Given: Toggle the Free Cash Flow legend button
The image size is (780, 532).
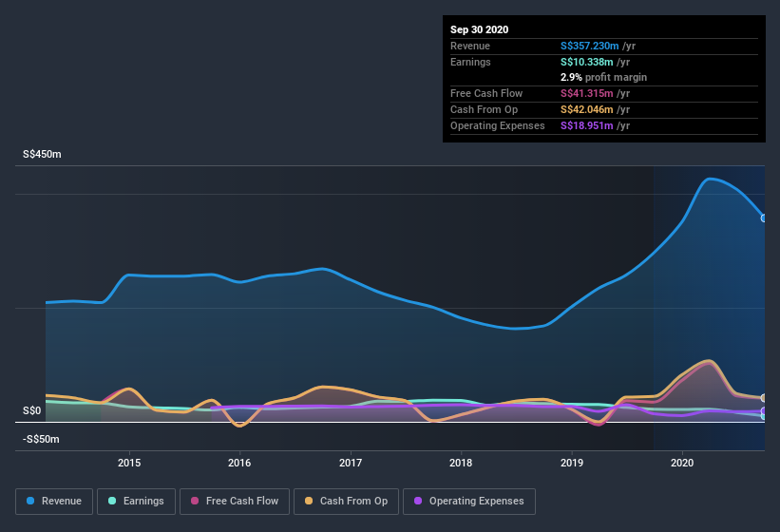Looking at the screenshot, I should (235, 502).
